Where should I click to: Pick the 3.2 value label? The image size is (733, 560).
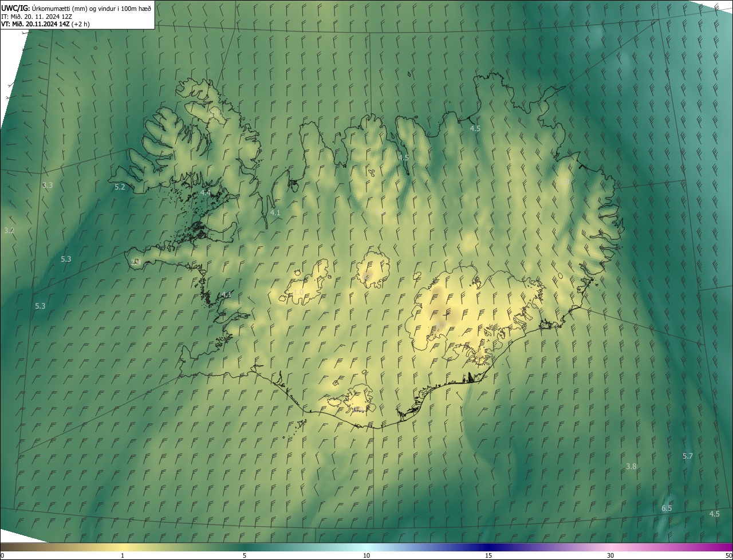click(x=9, y=231)
